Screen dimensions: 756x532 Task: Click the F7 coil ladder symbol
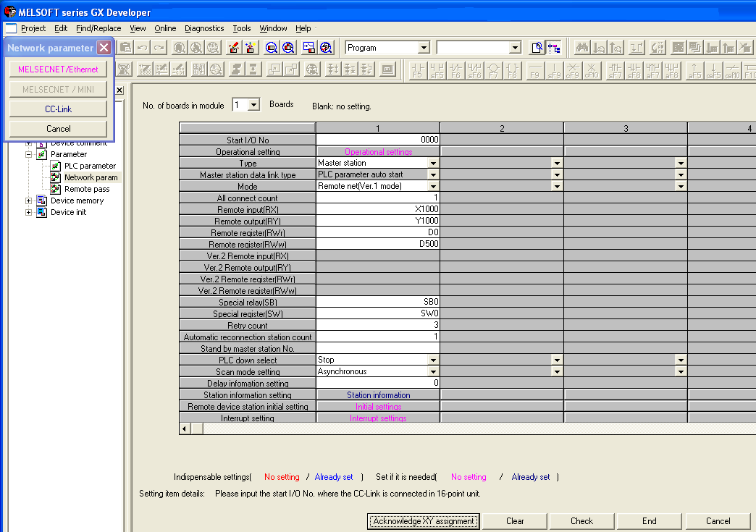point(493,69)
